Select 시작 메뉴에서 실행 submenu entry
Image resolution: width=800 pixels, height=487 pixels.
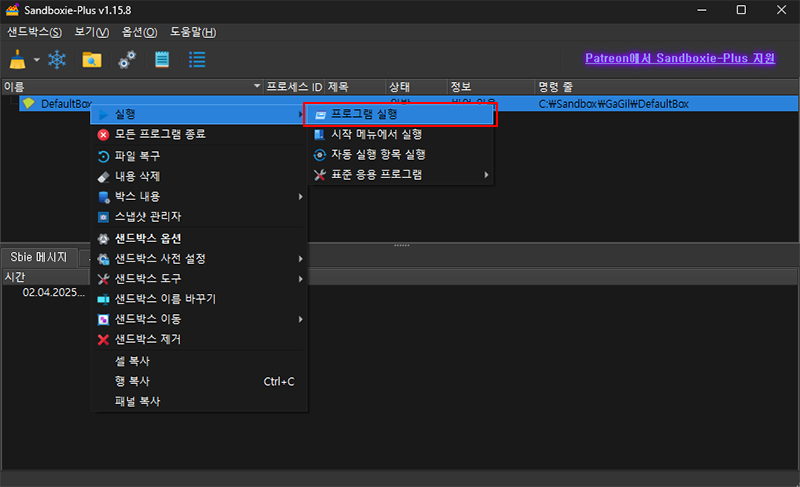click(401, 135)
